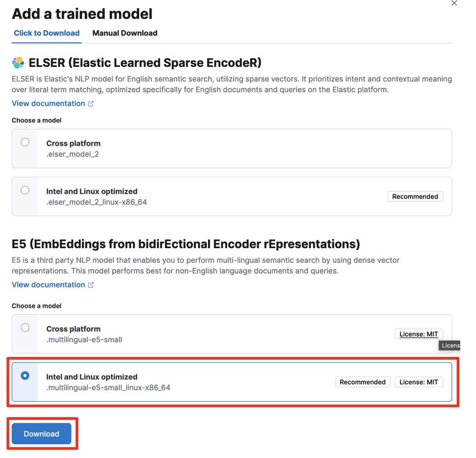Click the ELSER colorful logo icon
This screenshot has height=458, width=476.
pyautogui.click(x=18, y=63)
